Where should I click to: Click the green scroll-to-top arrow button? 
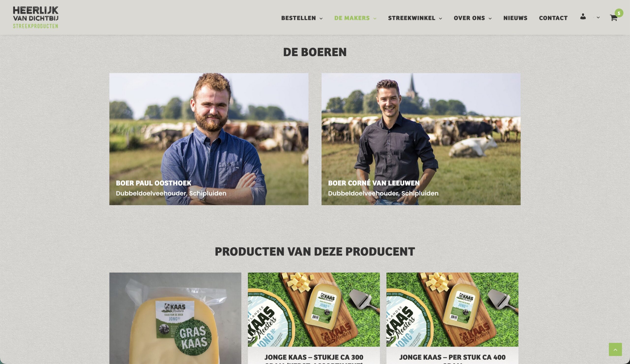[615, 349]
